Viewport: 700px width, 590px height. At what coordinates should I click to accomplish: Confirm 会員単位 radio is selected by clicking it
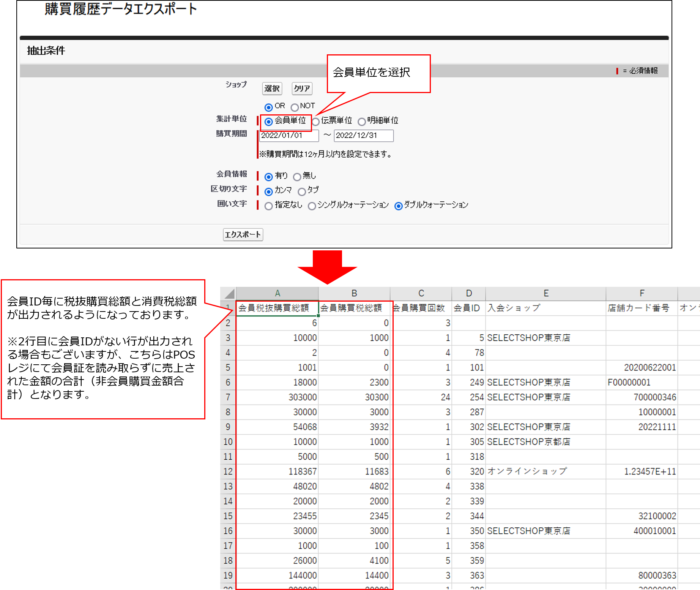269,121
